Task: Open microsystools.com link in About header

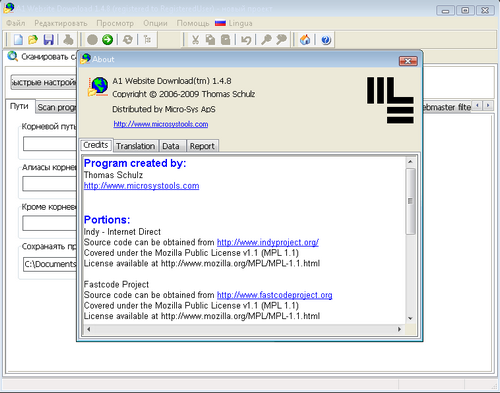Action: (x=161, y=124)
